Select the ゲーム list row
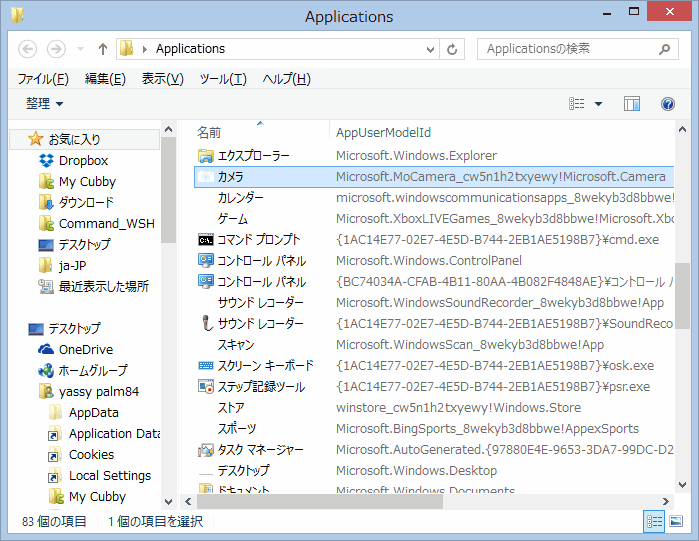 pyautogui.click(x=434, y=219)
